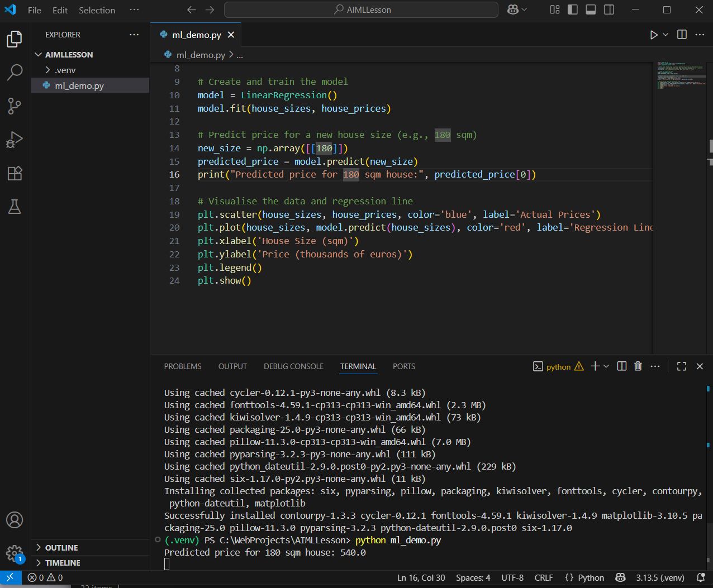Switch to the PROBLEMS tab

click(183, 366)
